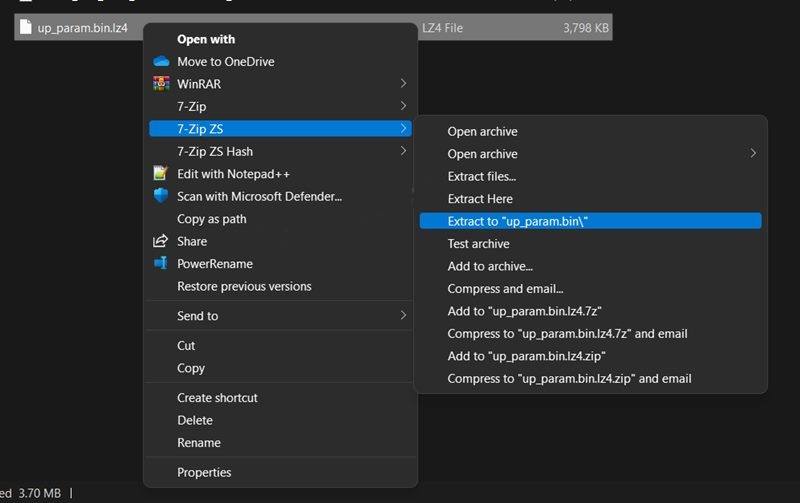Click the Notepad++ icon in menu

(160, 173)
